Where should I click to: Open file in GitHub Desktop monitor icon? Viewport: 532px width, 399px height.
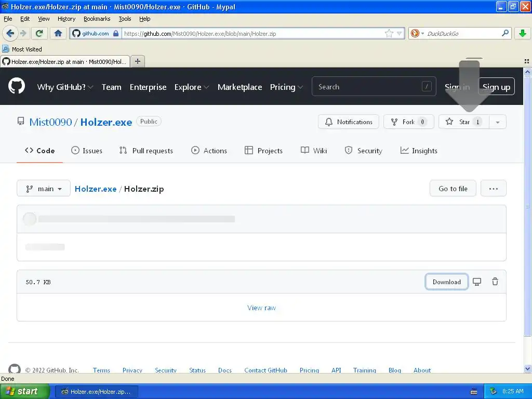(477, 282)
